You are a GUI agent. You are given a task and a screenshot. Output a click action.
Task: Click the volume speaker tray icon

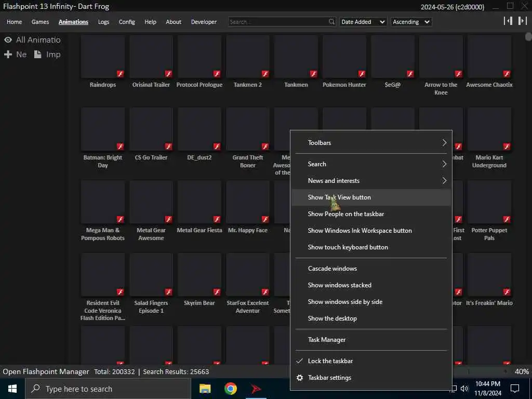click(464, 389)
